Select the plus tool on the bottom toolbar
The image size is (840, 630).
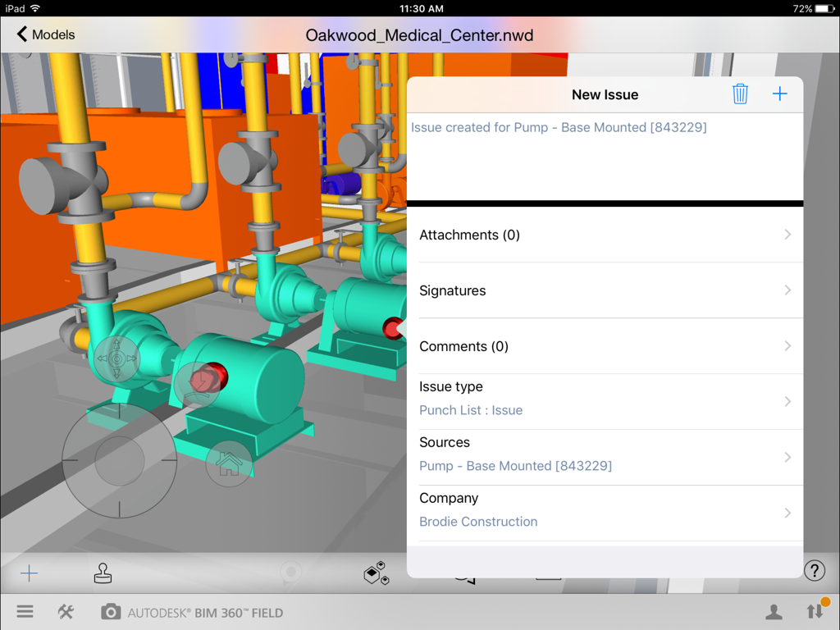29,573
